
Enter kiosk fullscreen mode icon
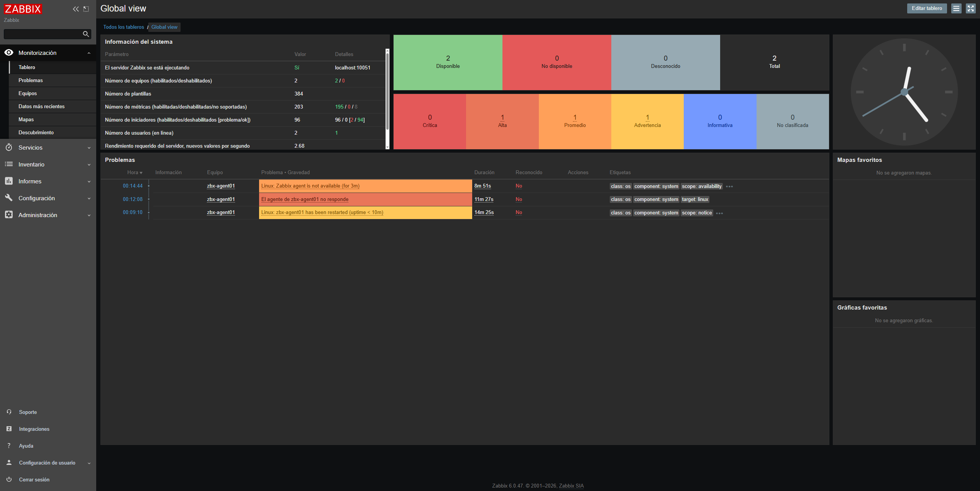pos(970,8)
